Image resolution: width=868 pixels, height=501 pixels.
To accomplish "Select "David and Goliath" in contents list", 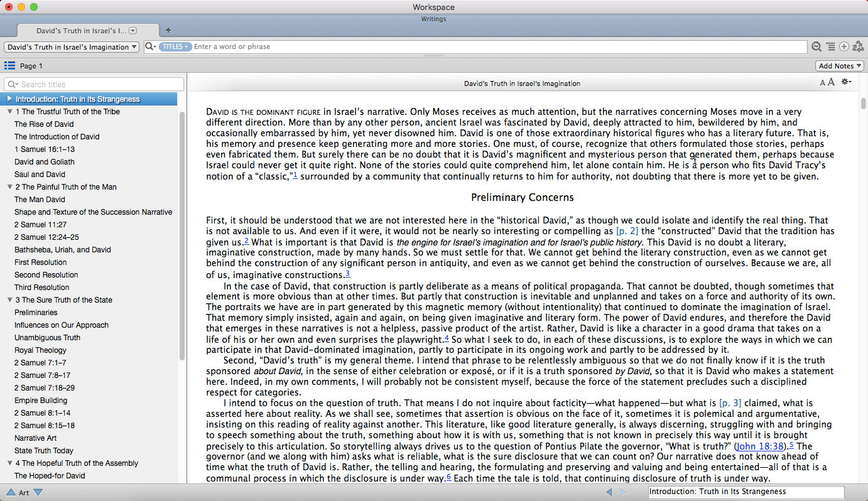I will coord(45,162).
